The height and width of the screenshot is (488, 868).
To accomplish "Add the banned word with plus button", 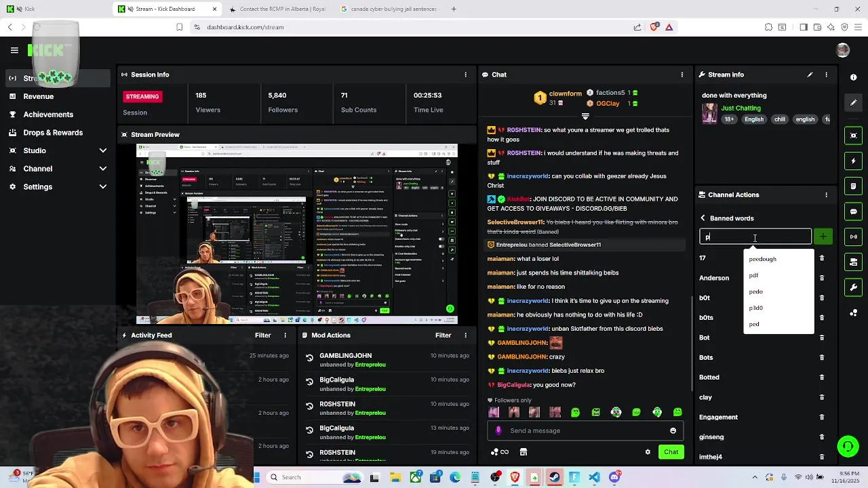I will click(x=823, y=237).
